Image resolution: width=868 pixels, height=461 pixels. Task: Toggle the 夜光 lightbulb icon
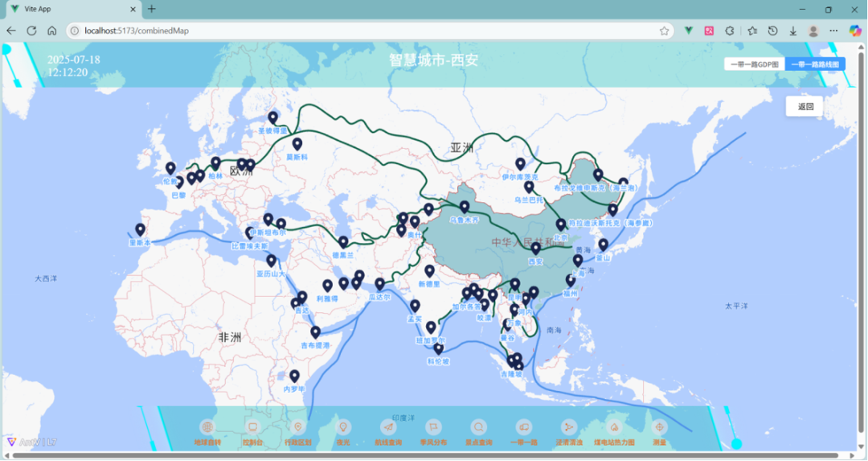click(343, 427)
